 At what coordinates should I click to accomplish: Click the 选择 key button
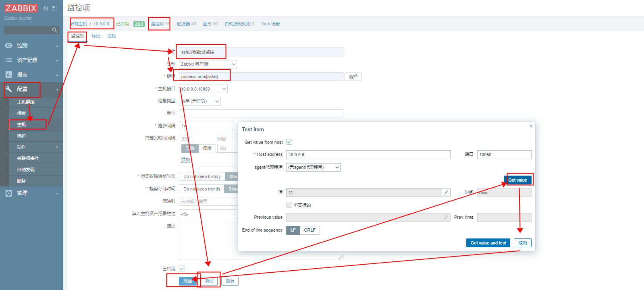pos(353,77)
